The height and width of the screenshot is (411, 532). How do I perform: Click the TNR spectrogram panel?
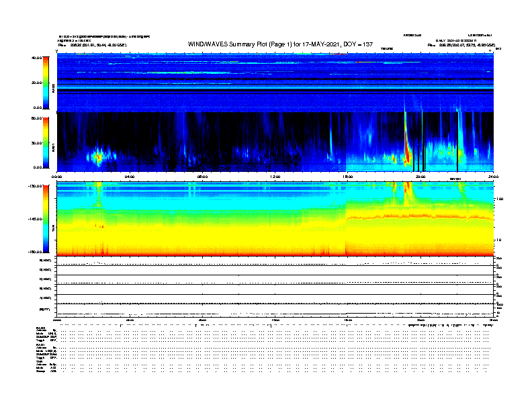[275, 219]
